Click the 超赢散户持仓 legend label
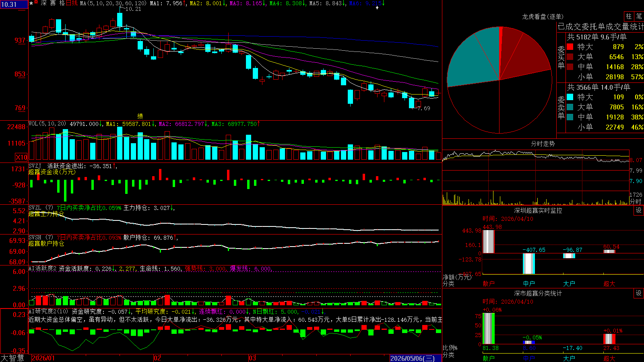 tap(46, 244)
